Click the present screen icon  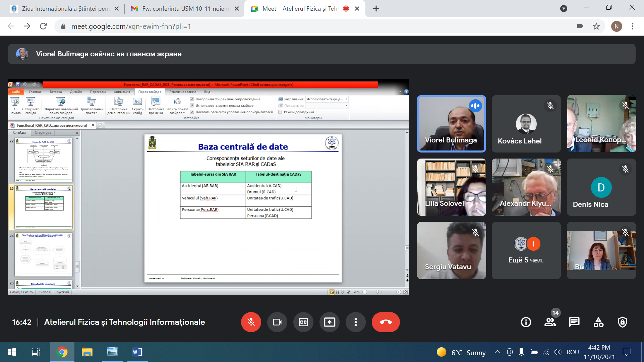(x=329, y=322)
